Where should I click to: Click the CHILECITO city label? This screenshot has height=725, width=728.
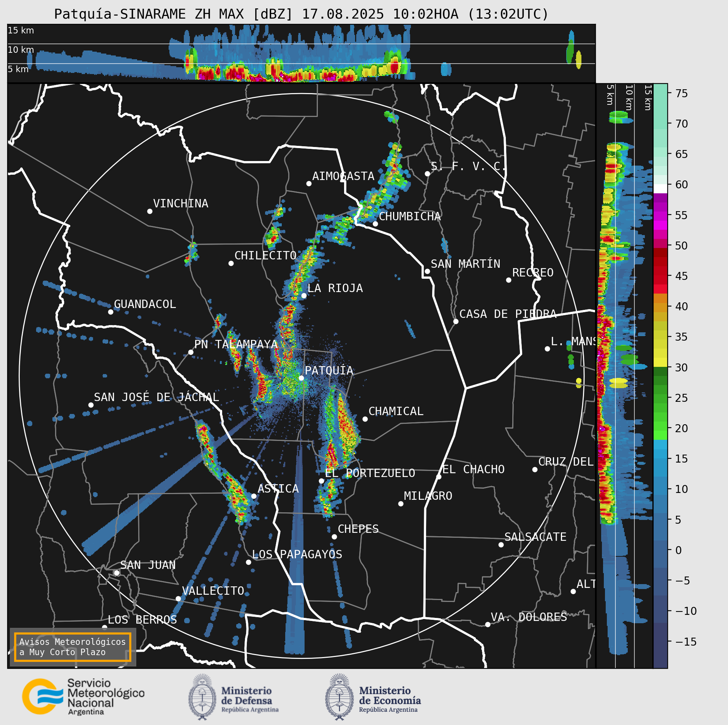tap(265, 256)
